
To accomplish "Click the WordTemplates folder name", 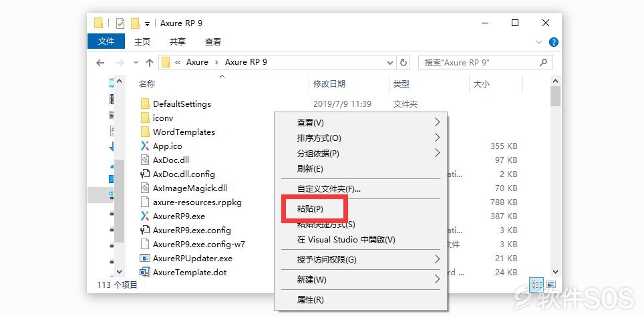I will (184, 132).
